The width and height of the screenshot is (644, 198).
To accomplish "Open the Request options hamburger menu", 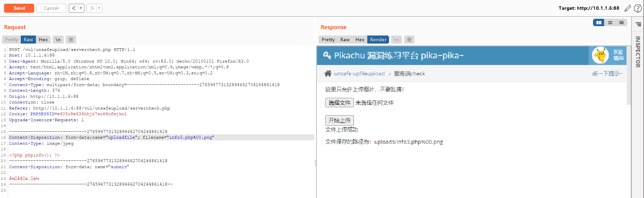I will [71, 40].
